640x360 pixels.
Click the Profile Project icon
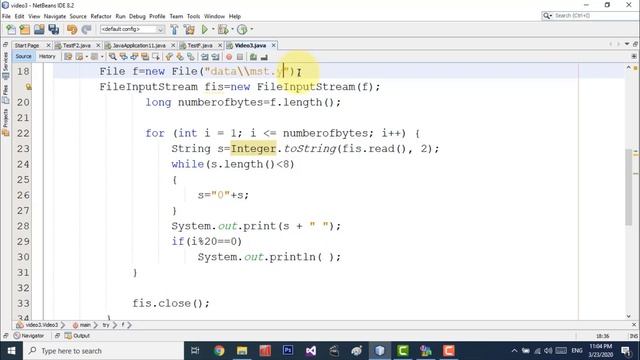pos(242,29)
